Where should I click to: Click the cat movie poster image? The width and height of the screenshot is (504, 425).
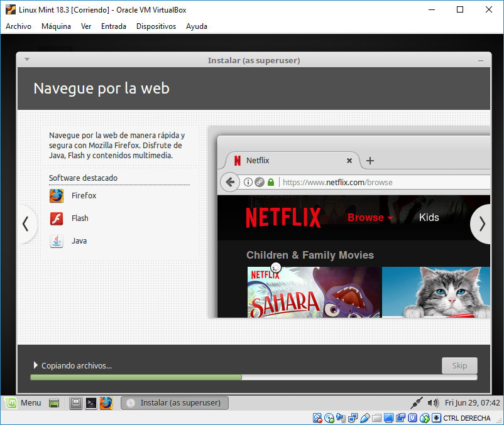click(x=436, y=292)
